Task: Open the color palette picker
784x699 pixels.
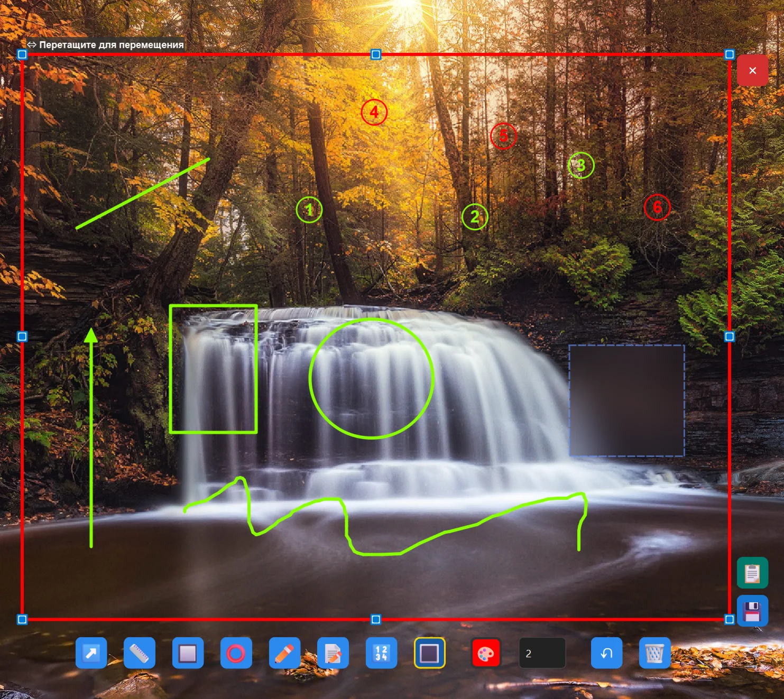Action: click(x=486, y=653)
